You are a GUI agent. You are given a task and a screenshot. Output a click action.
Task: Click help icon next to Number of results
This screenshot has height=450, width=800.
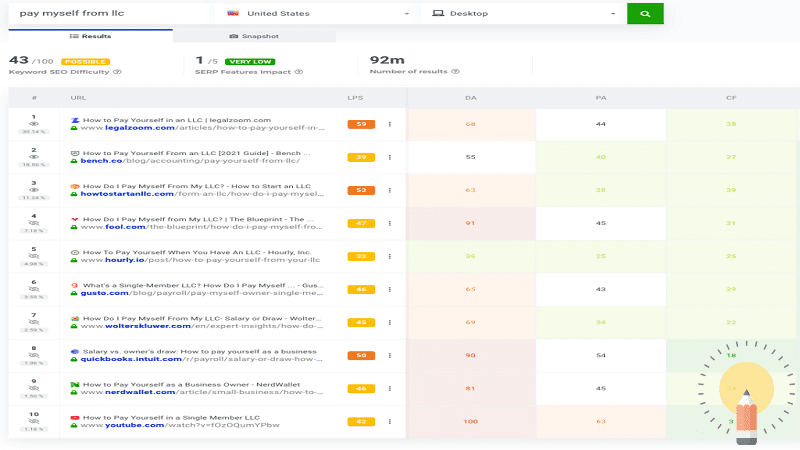[x=456, y=71]
